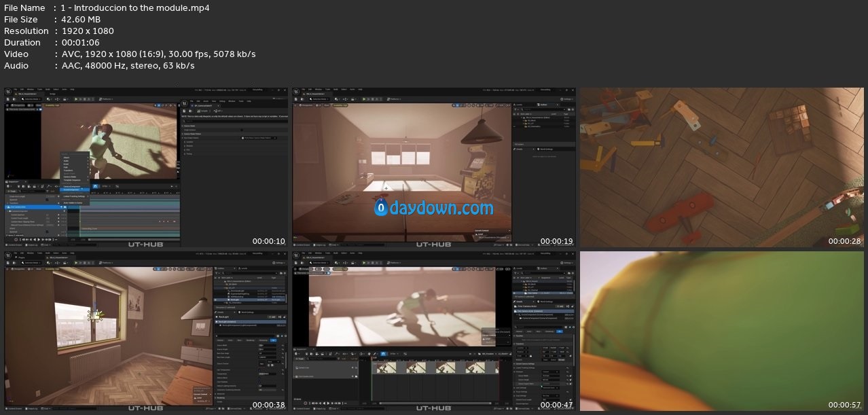
Task: Open the thumbnail stamped 00:00:47
Action: pyautogui.click(x=434, y=331)
